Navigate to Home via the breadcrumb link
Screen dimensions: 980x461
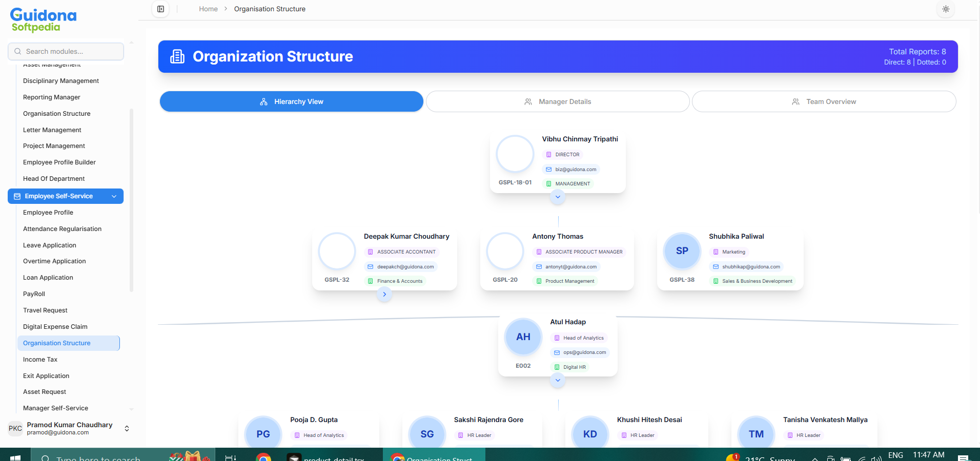(x=208, y=9)
